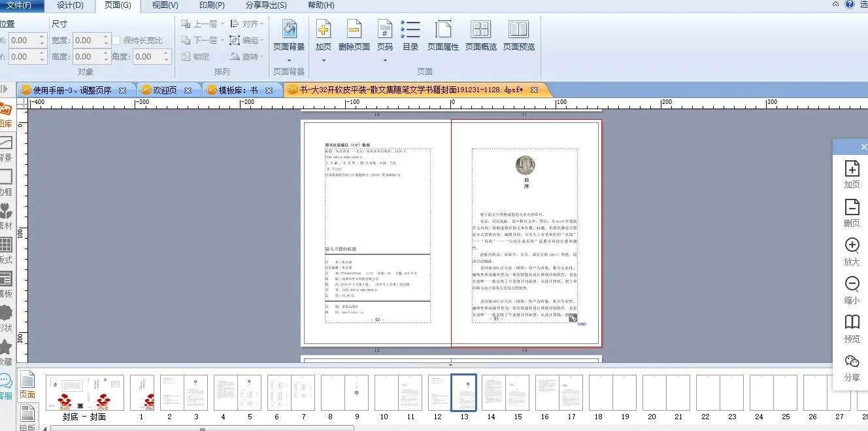Toggle the 保持长宽比 checkbox
Image resolution: width=868 pixels, height=431 pixels.
116,41
